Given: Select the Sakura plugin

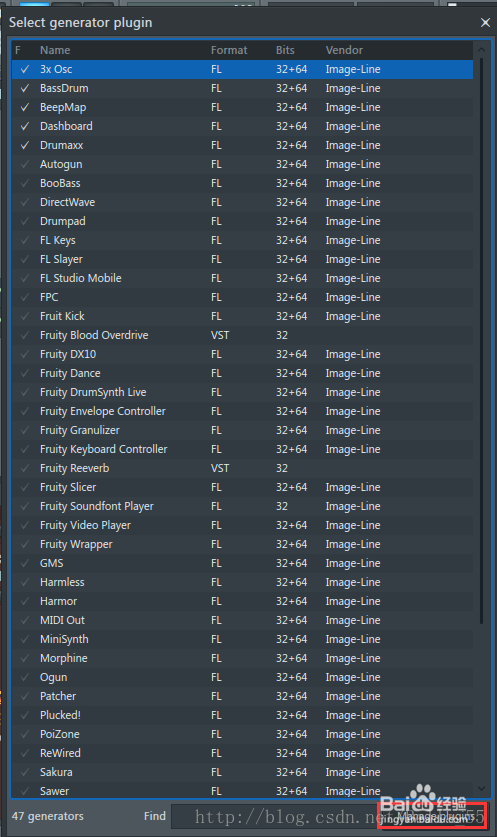Looking at the screenshot, I should pyautogui.click(x=242, y=772).
